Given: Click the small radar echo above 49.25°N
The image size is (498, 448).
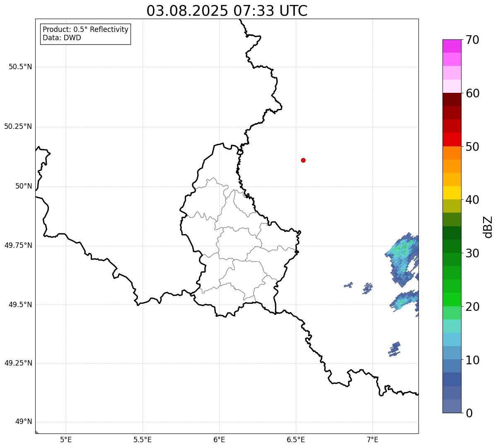Looking at the screenshot, I should (x=395, y=349).
